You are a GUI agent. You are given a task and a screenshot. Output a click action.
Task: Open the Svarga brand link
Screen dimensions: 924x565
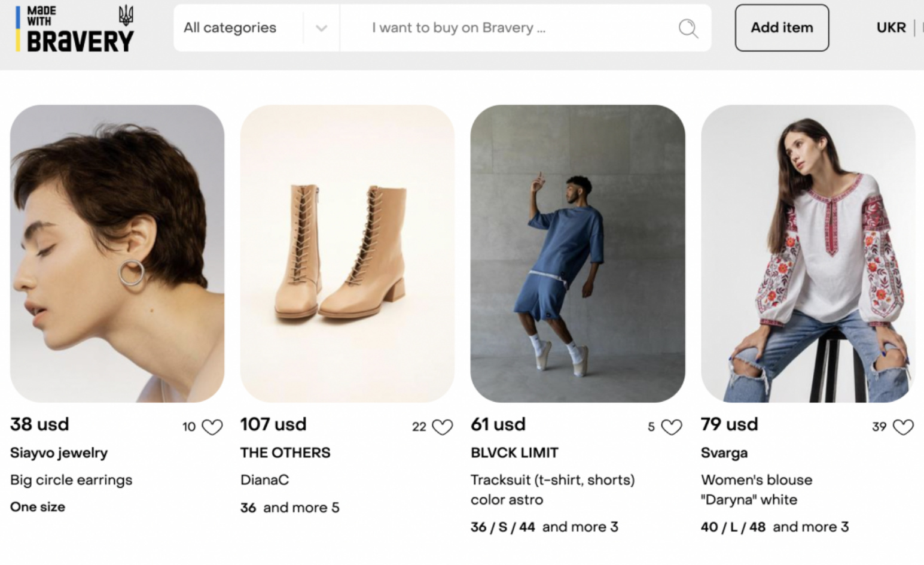724,453
